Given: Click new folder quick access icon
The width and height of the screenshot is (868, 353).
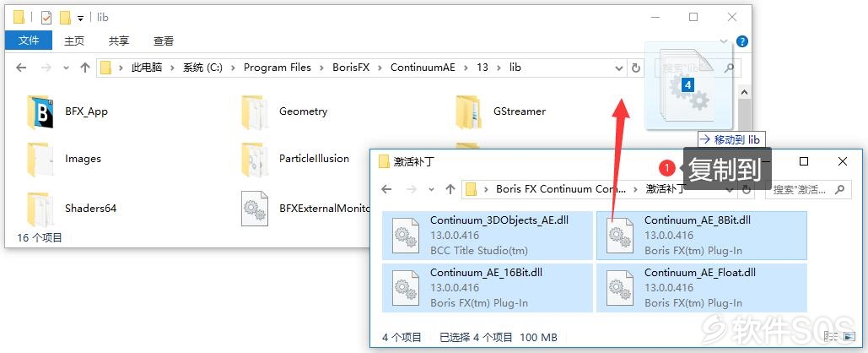Looking at the screenshot, I should (65, 18).
